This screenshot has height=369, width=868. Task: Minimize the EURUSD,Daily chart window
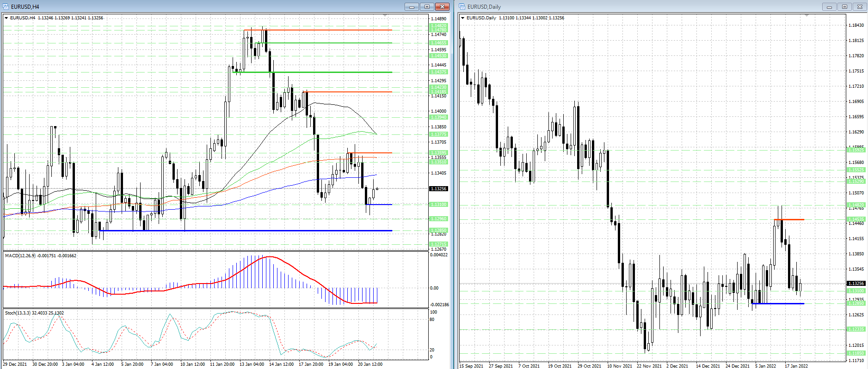tap(829, 6)
